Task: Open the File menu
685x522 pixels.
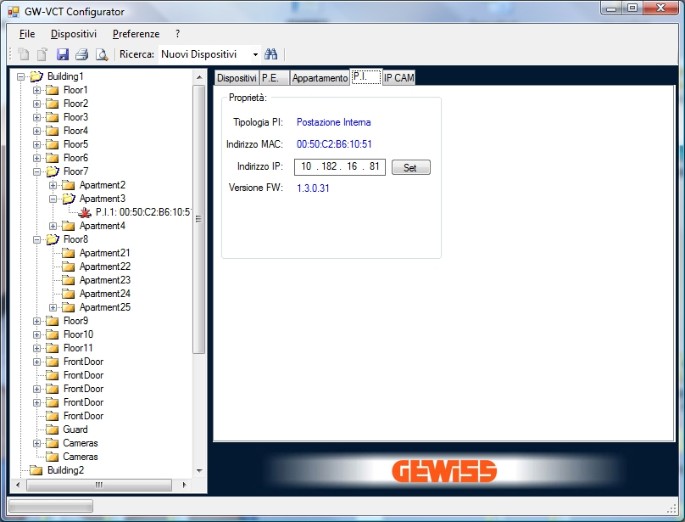Action: (27, 34)
